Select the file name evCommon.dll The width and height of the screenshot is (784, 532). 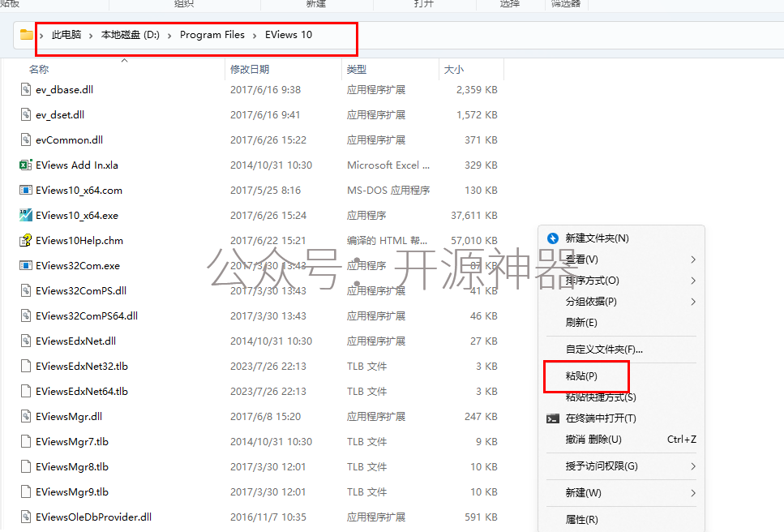tap(70, 140)
